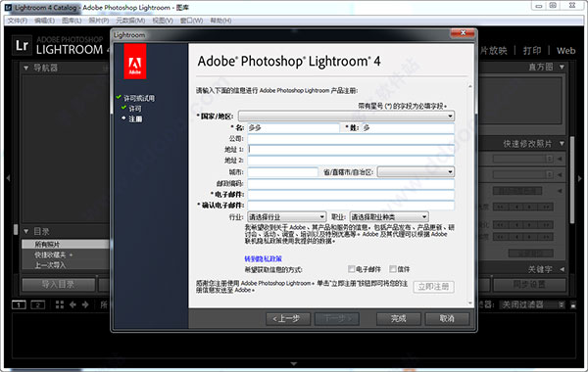Click the 立即注册 button

[x=434, y=287]
